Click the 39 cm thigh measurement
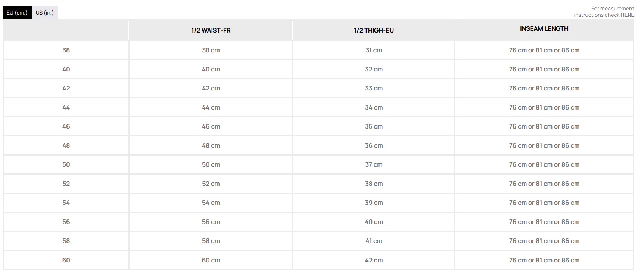 (374, 203)
